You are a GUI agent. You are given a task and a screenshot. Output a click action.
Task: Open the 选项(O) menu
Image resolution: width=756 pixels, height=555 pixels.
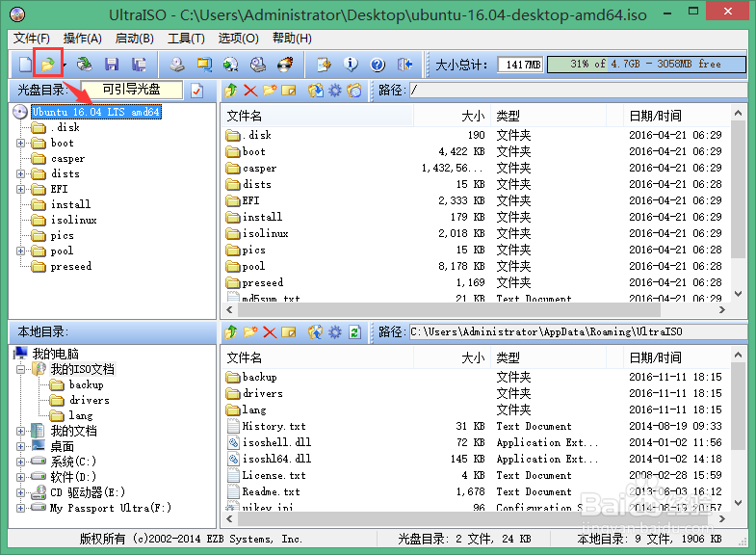[x=238, y=39]
